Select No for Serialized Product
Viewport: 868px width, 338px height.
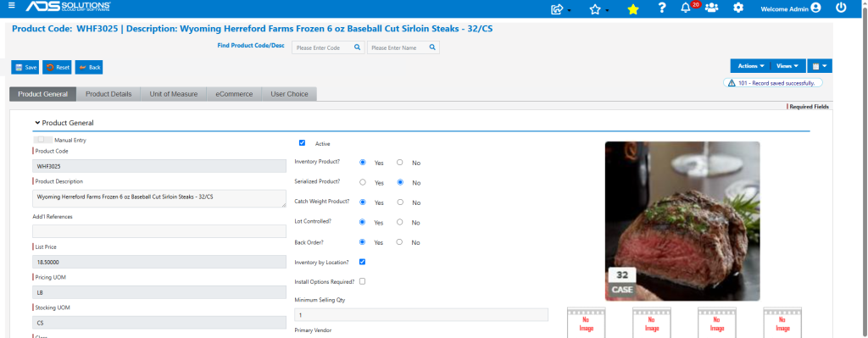[400, 182]
